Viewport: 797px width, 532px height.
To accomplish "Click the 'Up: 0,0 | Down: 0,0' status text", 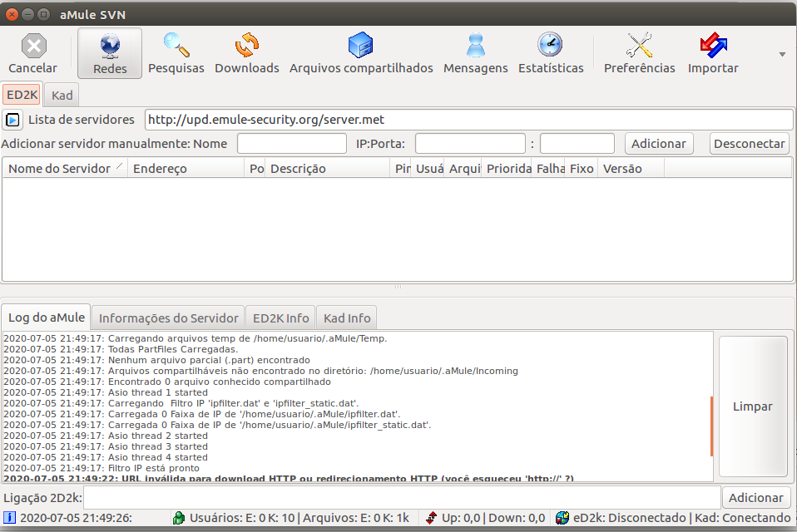I will click(493, 518).
